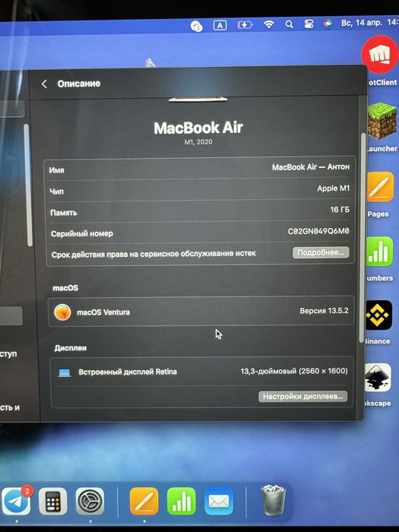Click the scrollbar of the Описание pane
The width and height of the screenshot is (399, 532).
pos(363,237)
